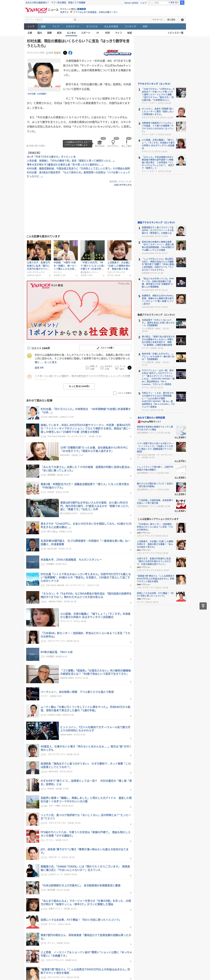Viewport: 210px width, 980px height.
Task: Open the 米金融大手、2500人削減報道 article
Action: coord(71,560)
